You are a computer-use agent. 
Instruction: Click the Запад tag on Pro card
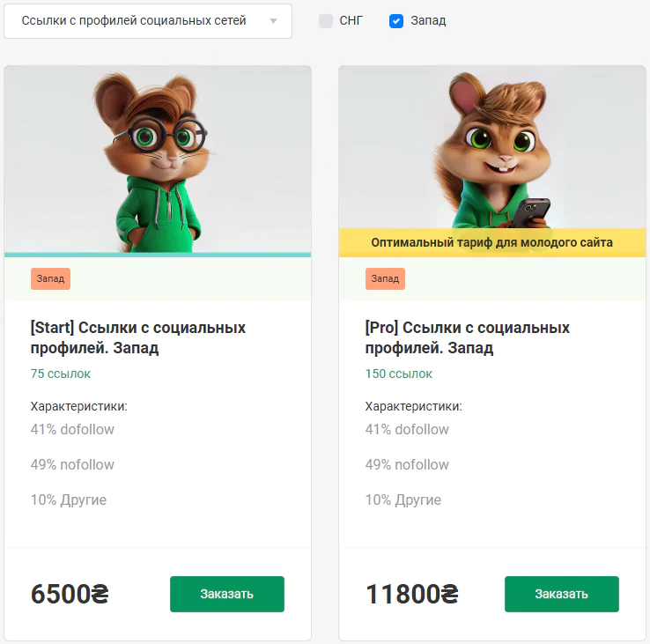[385, 278]
